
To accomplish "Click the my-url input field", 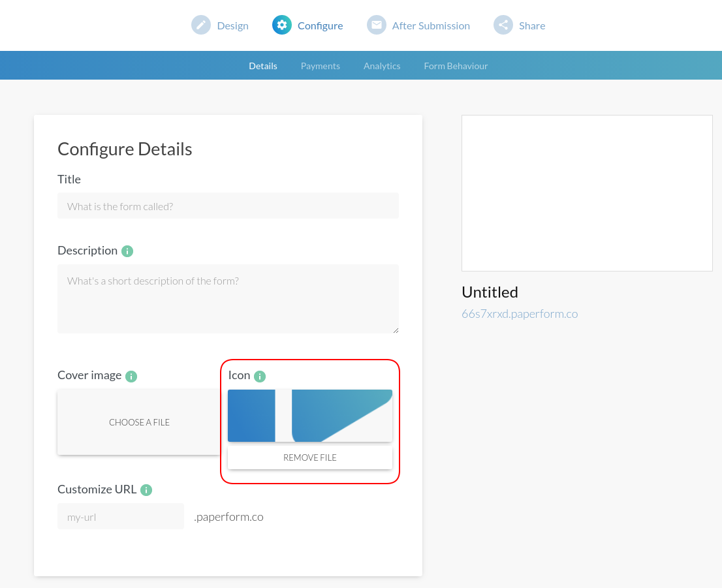I will 120,516.
